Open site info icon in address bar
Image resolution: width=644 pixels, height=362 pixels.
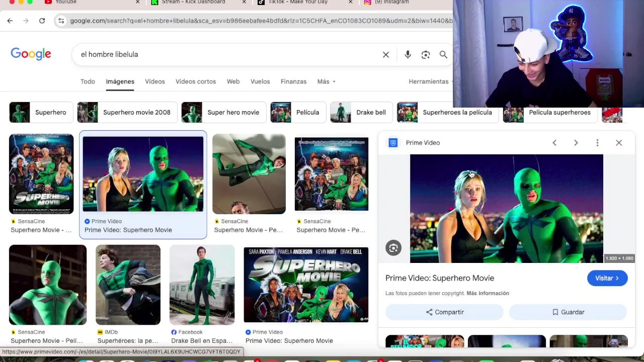pyautogui.click(x=61, y=21)
